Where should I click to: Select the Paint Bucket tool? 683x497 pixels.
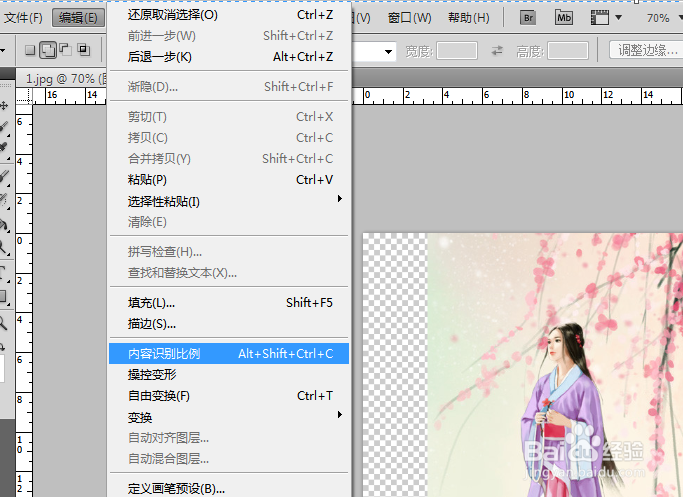pyautogui.click(x=4, y=225)
